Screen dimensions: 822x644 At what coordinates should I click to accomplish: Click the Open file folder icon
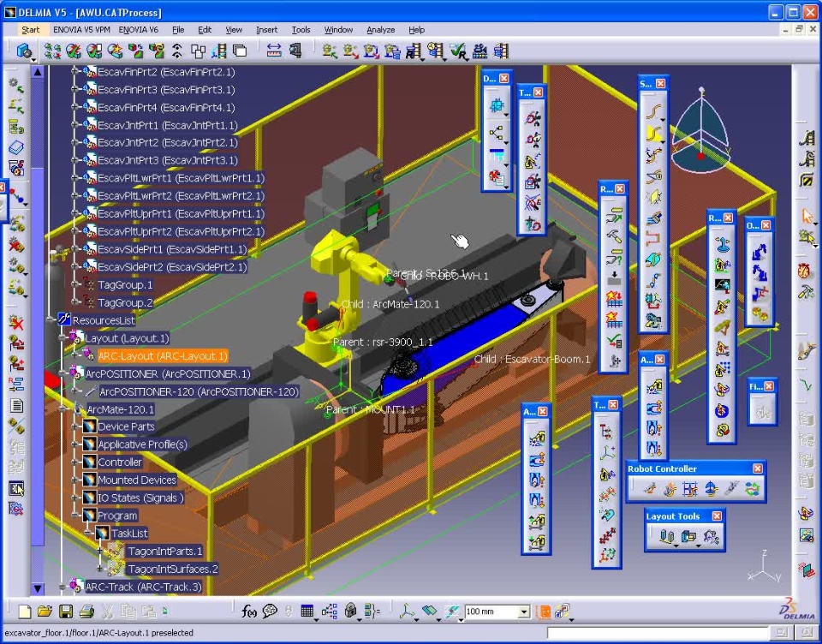(45, 611)
